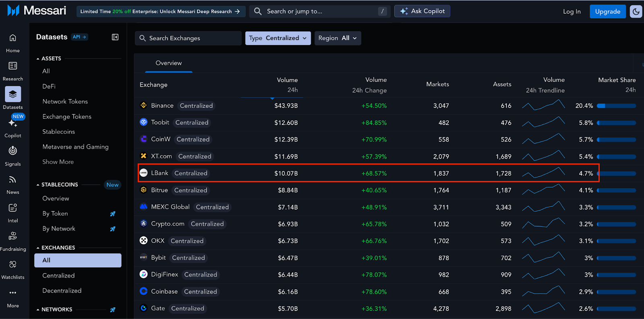Collapse the Datasets side panel
The image size is (644, 319).
[115, 37]
